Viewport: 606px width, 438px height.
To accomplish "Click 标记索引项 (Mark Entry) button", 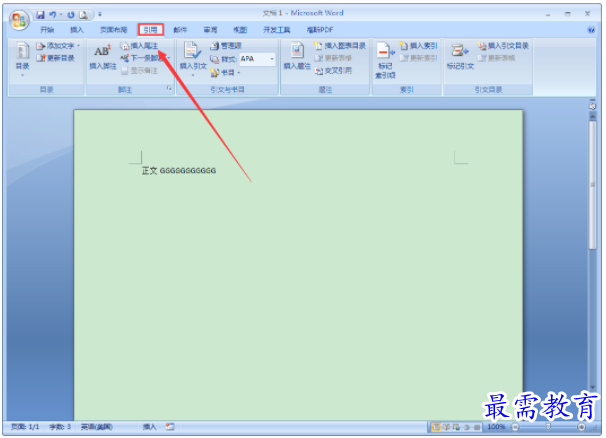I will tap(385, 60).
